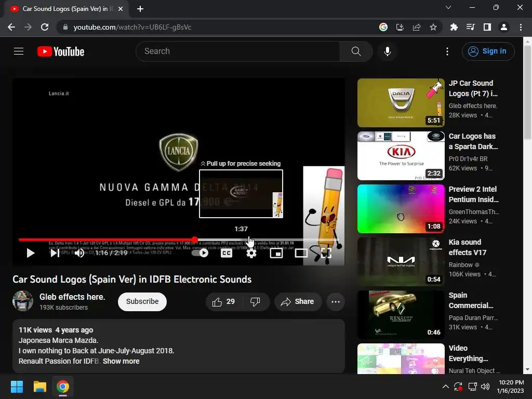Switch to theater mode
Image resolution: width=532 pixels, height=399 pixels.
click(301, 253)
